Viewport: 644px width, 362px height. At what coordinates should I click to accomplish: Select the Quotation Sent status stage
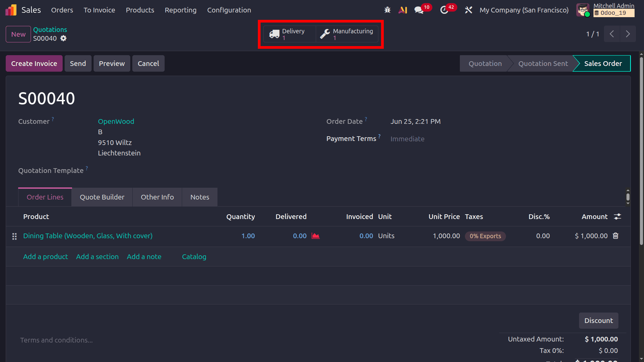[543, 64]
